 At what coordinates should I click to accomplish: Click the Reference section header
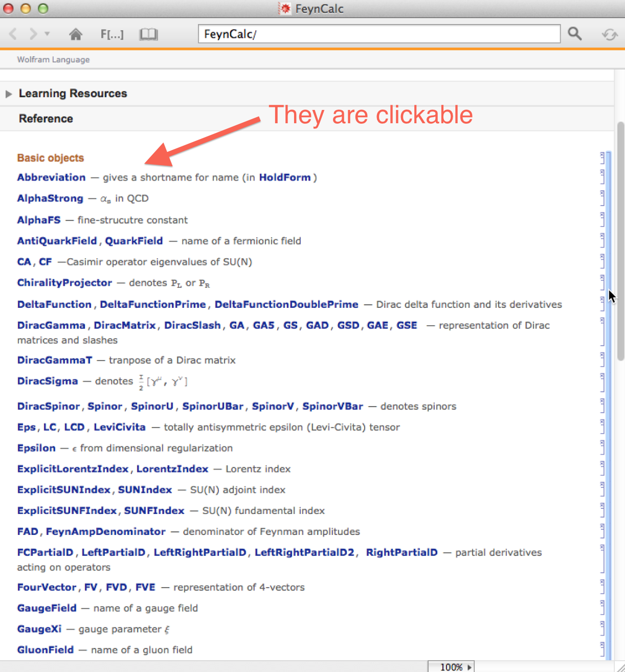click(x=46, y=119)
